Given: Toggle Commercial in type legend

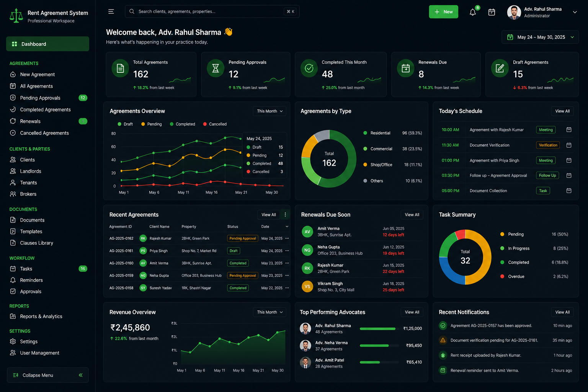Looking at the screenshot, I should point(378,149).
